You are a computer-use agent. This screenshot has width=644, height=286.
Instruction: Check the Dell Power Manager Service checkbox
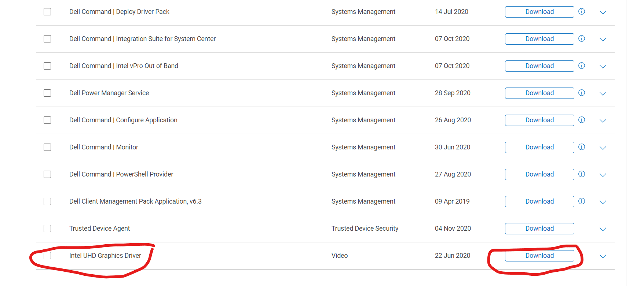pyautogui.click(x=47, y=93)
